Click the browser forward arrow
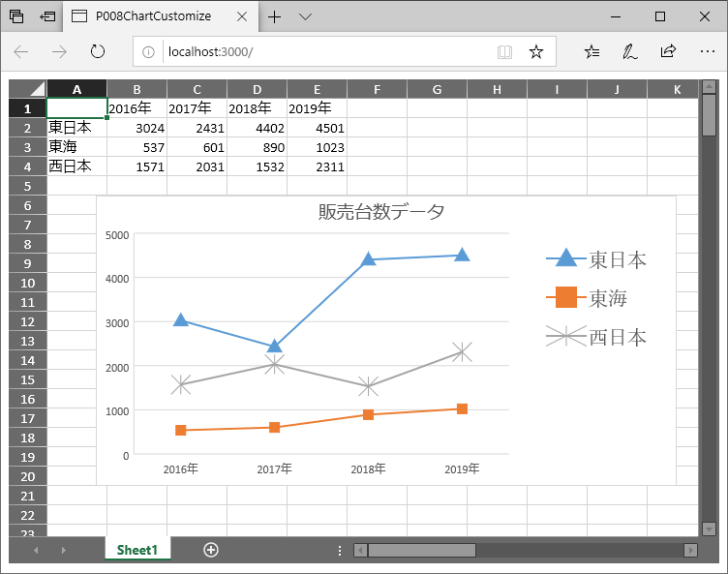Image resolution: width=728 pixels, height=574 pixels. [x=59, y=51]
